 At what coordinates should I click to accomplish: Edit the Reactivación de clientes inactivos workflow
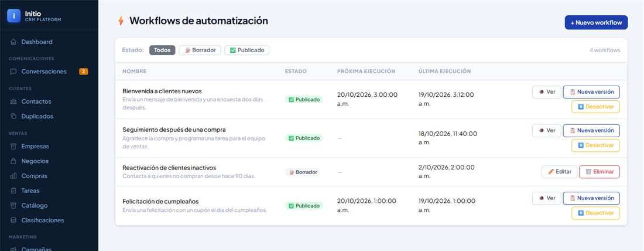(559, 172)
